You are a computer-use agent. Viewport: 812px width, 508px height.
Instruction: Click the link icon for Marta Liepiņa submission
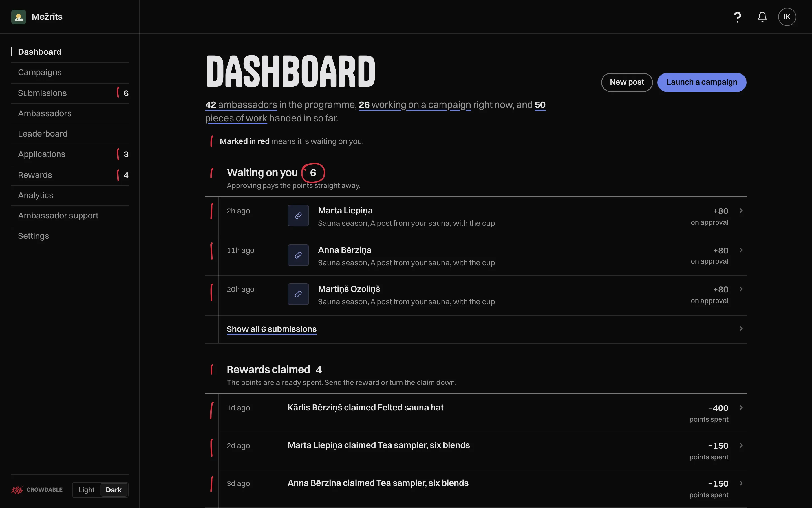point(298,216)
